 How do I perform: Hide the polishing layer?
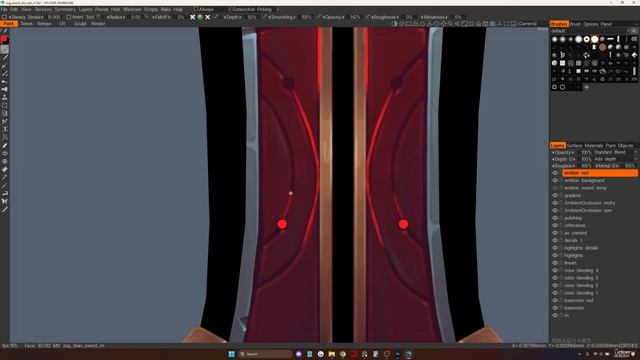(555, 218)
